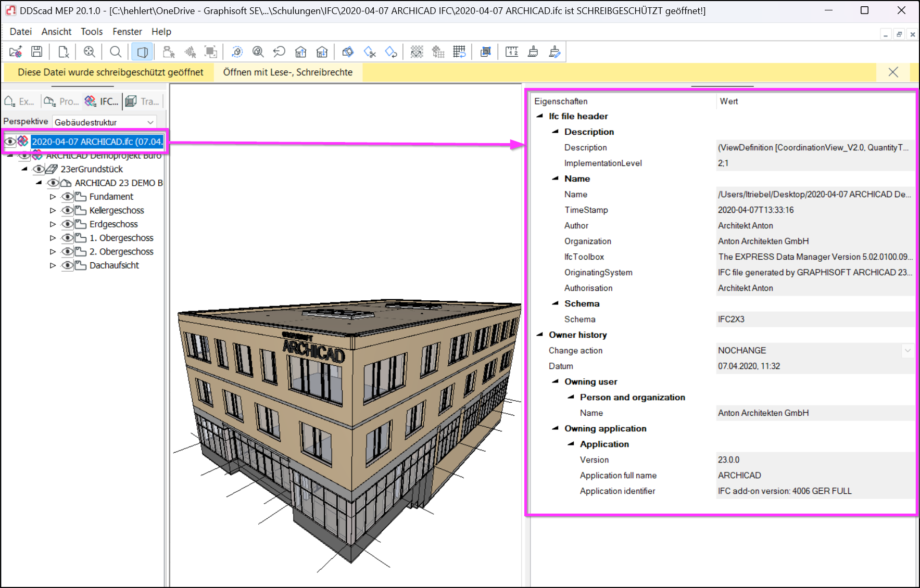
Task: Toggle visibility eye of ARCHICAD 23 DEMO building
Action: (53, 183)
